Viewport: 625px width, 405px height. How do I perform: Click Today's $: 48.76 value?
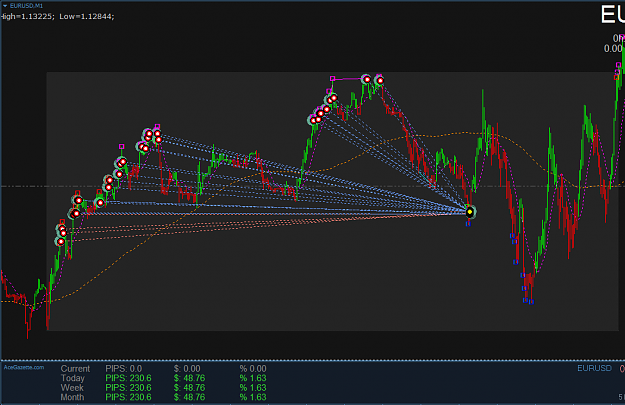point(189,378)
